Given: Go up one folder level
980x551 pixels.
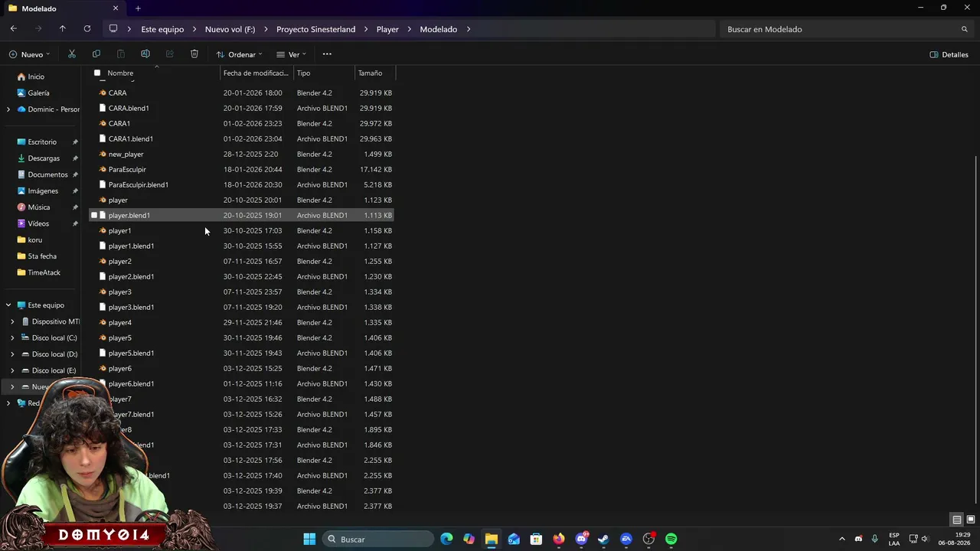Looking at the screenshot, I should click(x=63, y=29).
